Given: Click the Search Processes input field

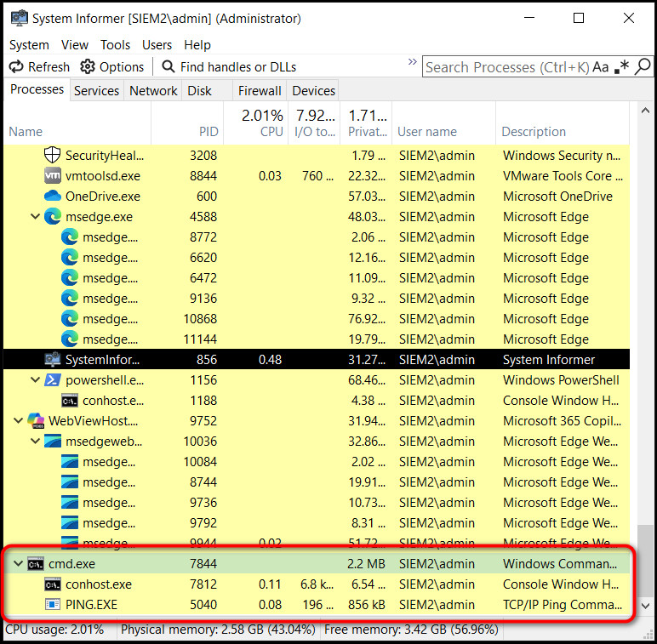Looking at the screenshot, I should click(506, 66).
